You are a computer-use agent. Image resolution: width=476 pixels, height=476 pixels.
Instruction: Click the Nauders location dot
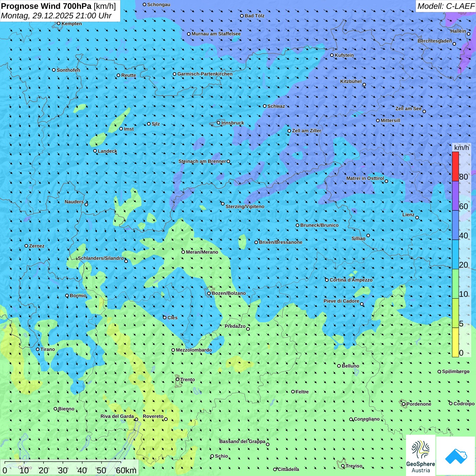tap(86, 204)
